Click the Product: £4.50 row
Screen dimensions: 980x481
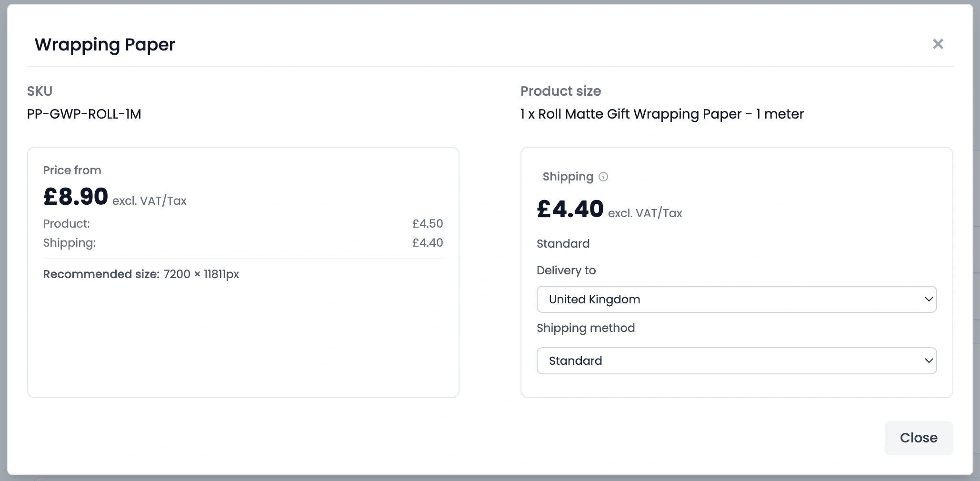point(243,223)
